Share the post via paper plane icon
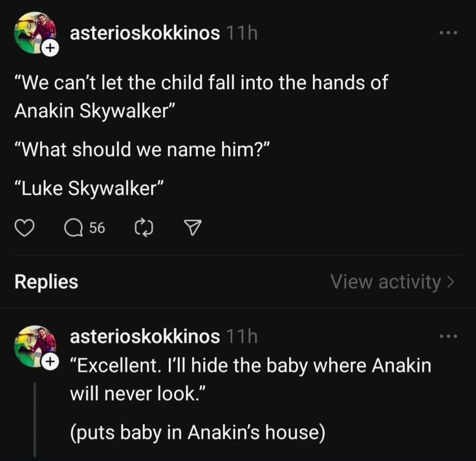This screenshot has height=461, width=476. [192, 227]
